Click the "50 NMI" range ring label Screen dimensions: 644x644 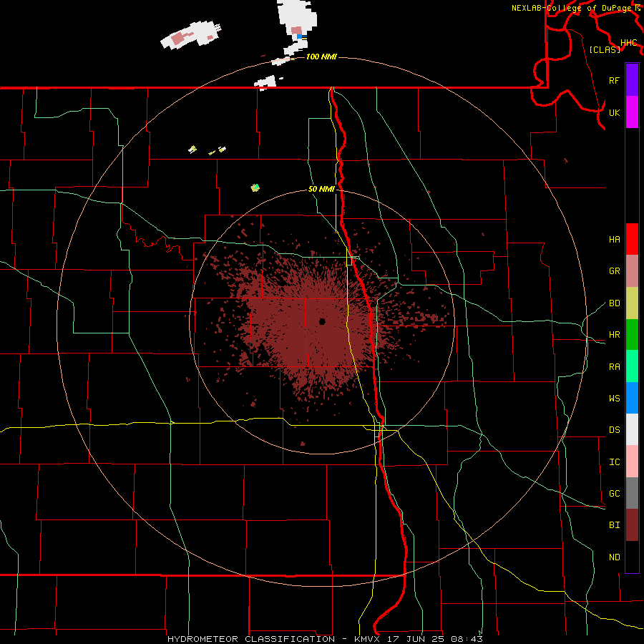(321, 190)
